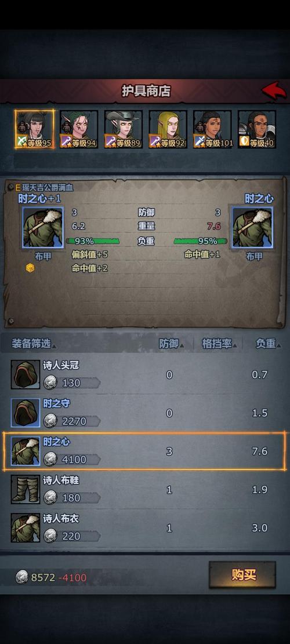
Task: Open the 装备筛选 filter dropdown
Action: pos(34,344)
